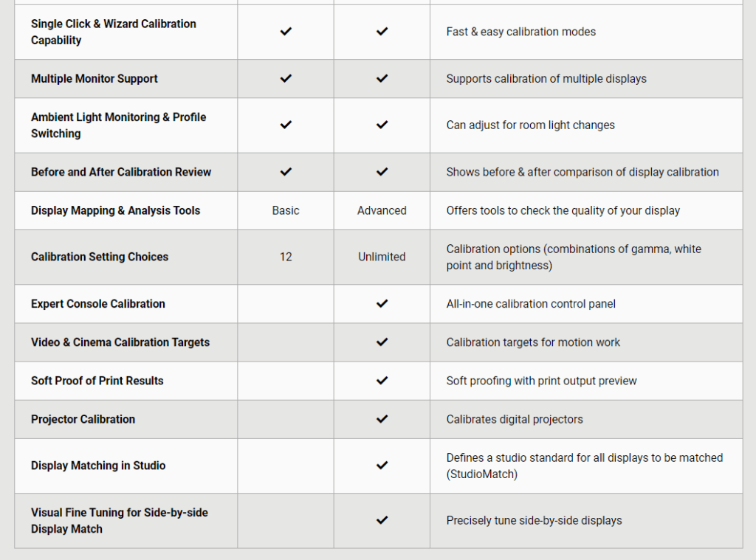Click the "Unlimited" Calibration Setting Choices value
The height and width of the screenshot is (560, 756).
[x=382, y=257]
